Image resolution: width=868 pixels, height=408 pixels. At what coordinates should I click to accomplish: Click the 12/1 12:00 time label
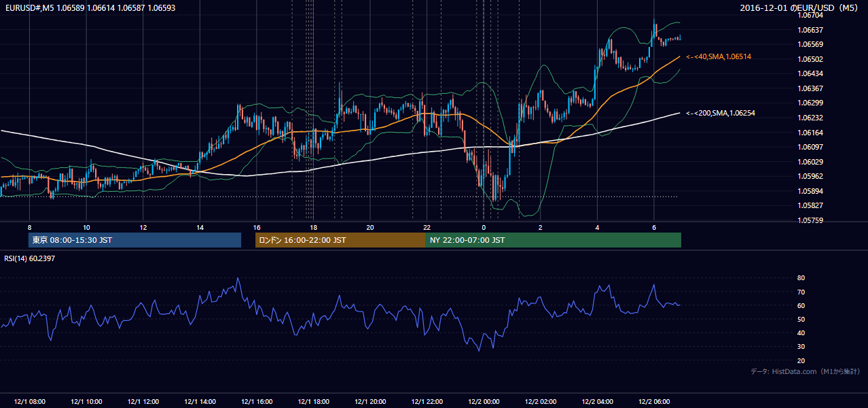[x=143, y=402]
